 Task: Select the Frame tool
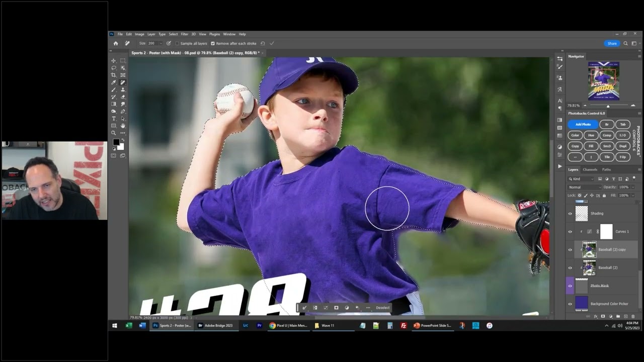click(123, 75)
